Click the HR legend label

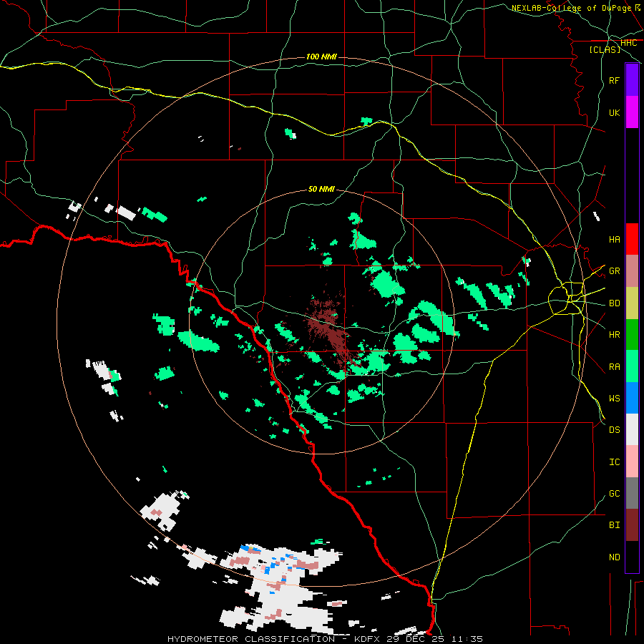614,335
